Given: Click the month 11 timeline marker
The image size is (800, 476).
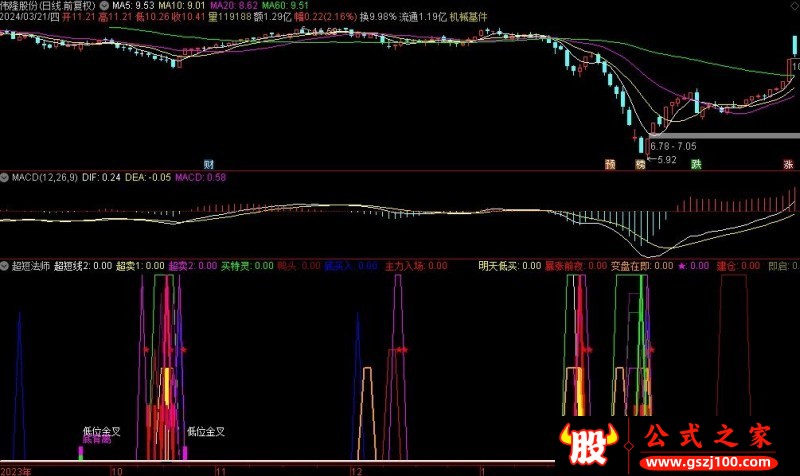Looking at the screenshot, I should [x=221, y=471].
